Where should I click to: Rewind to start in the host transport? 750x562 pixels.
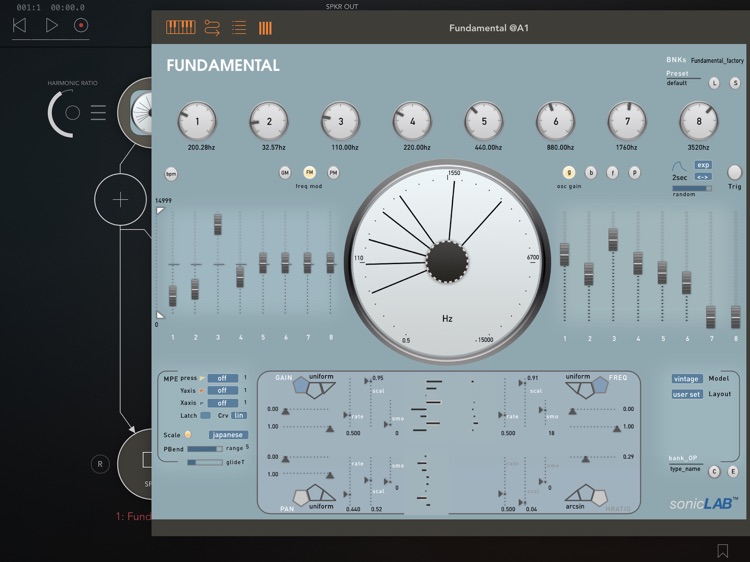pos(19,25)
